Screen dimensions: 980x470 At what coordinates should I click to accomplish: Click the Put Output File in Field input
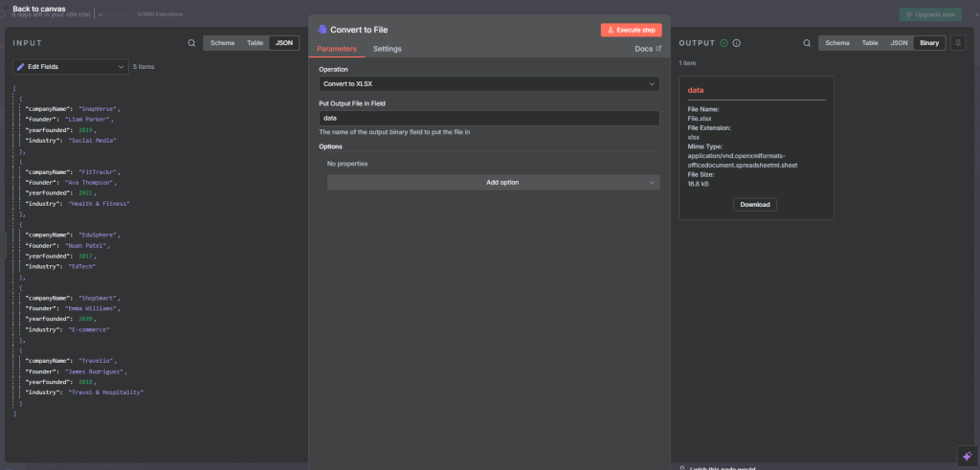489,118
